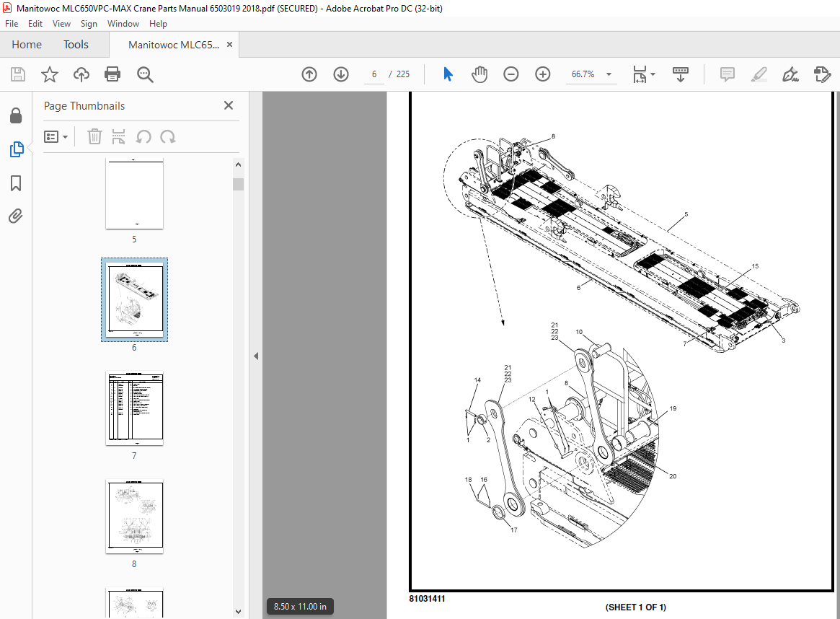Switch to the Home tab

coord(27,45)
